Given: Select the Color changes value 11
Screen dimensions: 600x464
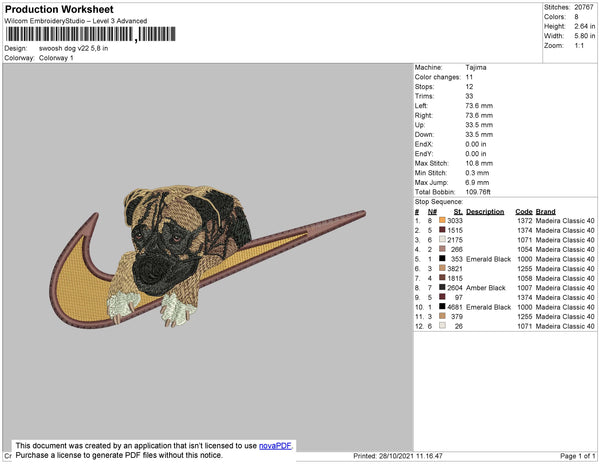Looking at the screenshot, I should click(x=469, y=77).
